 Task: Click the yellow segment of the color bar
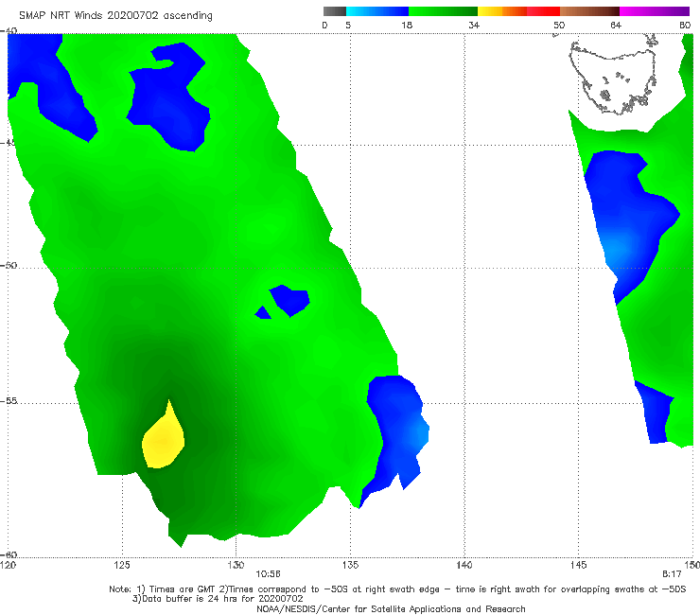pos(490,11)
